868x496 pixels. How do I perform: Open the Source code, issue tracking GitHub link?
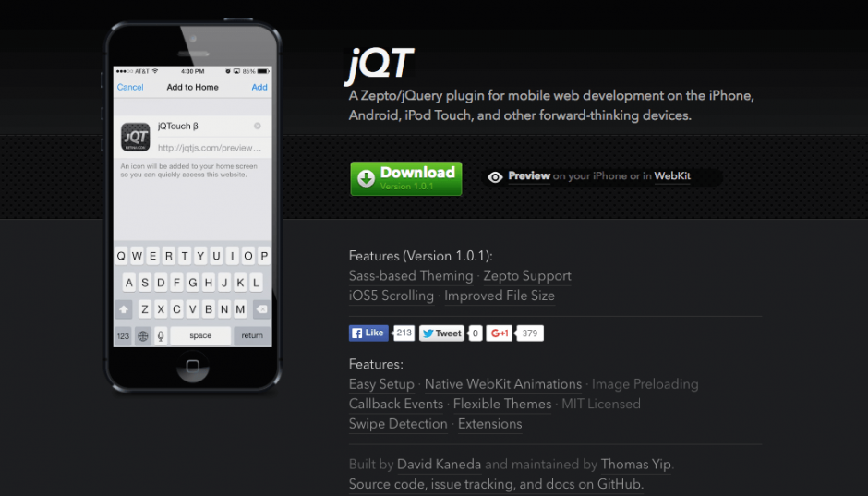pos(496,484)
